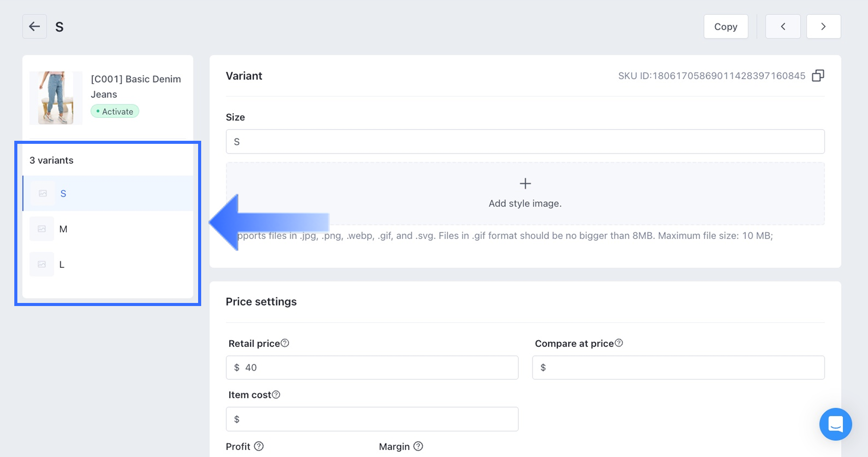
Task: Go to next variant with right chevron
Action: pyautogui.click(x=823, y=27)
